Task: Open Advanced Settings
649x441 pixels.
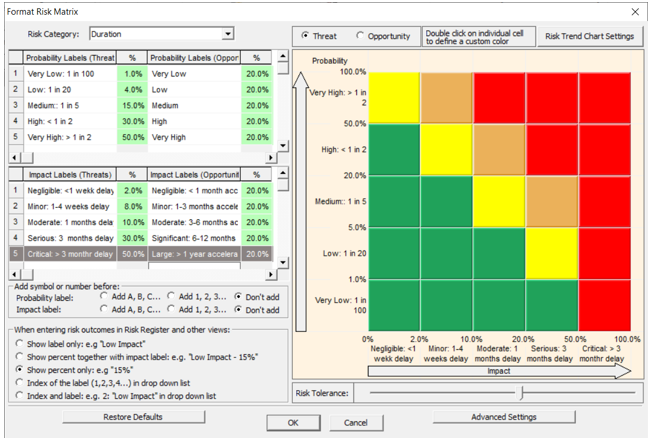Action: coord(504,417)
